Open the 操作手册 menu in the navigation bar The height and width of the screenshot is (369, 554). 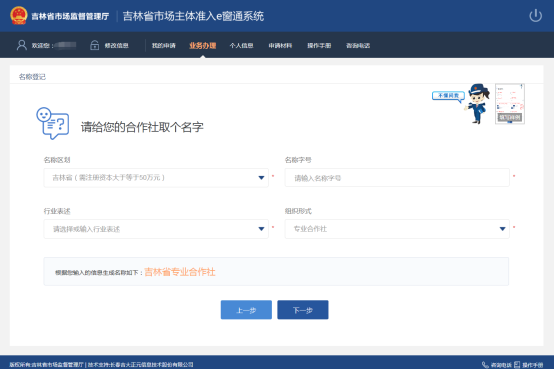[319, 46]
